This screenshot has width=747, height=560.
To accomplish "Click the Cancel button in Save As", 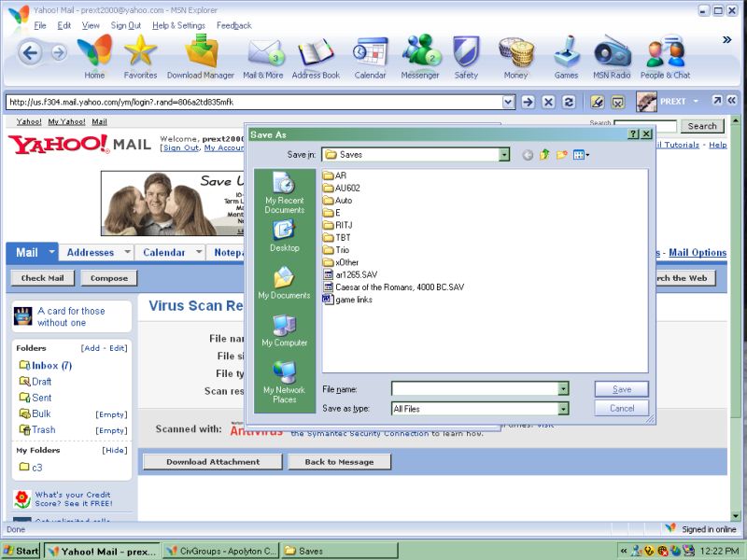I will point(621,409).
